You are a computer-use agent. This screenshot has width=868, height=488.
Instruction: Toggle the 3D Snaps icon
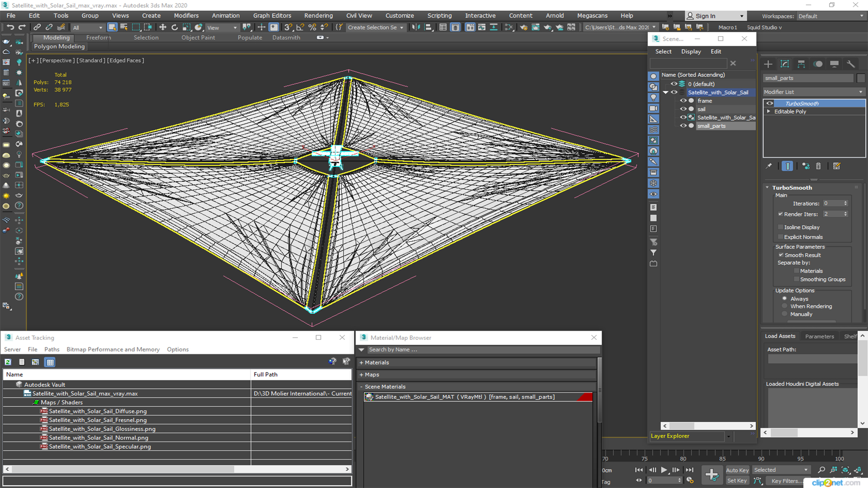pos(288,28)
